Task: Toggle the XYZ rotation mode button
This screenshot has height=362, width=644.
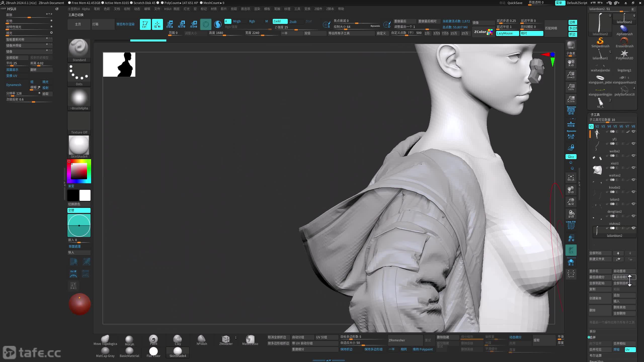Action: point(571,157)
